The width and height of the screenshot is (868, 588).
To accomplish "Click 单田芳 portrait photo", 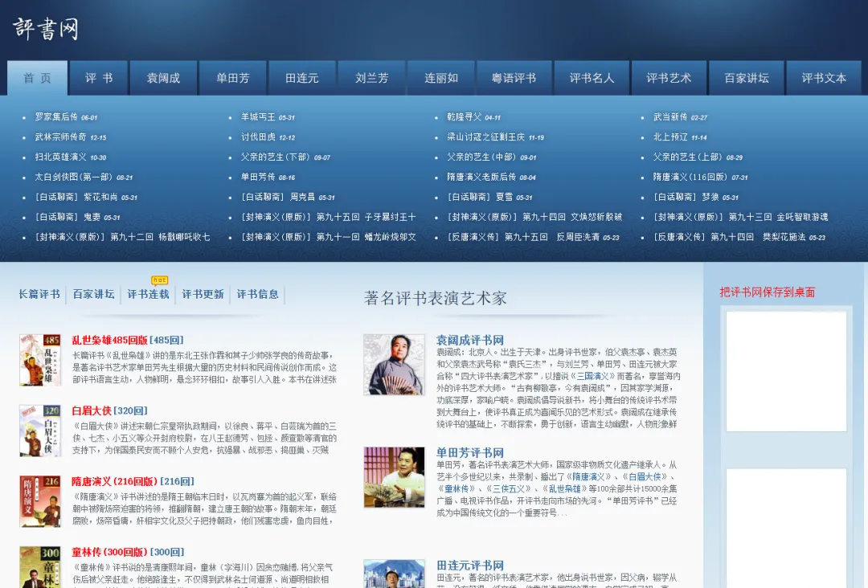I will pos(394,477).
